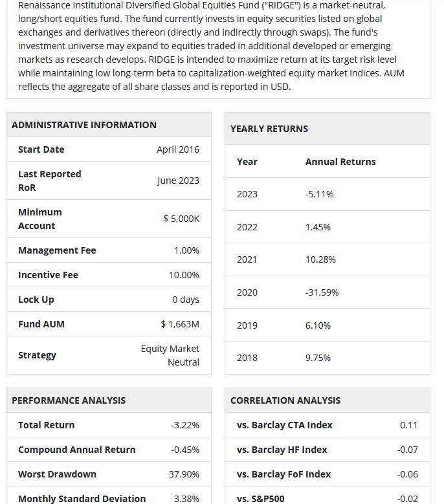Click the Administrative Information header
Screen dimensions: 444x504
click(x=84, y=125)
